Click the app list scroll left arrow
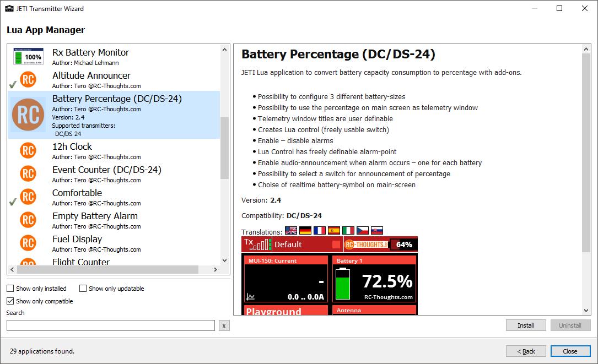The height and width of the screenshot is (364, 598). coord(12,269)
